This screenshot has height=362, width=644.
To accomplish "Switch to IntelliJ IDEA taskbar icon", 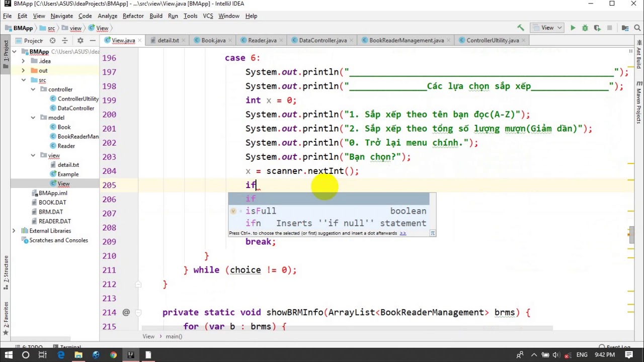I will coord(130,355).
